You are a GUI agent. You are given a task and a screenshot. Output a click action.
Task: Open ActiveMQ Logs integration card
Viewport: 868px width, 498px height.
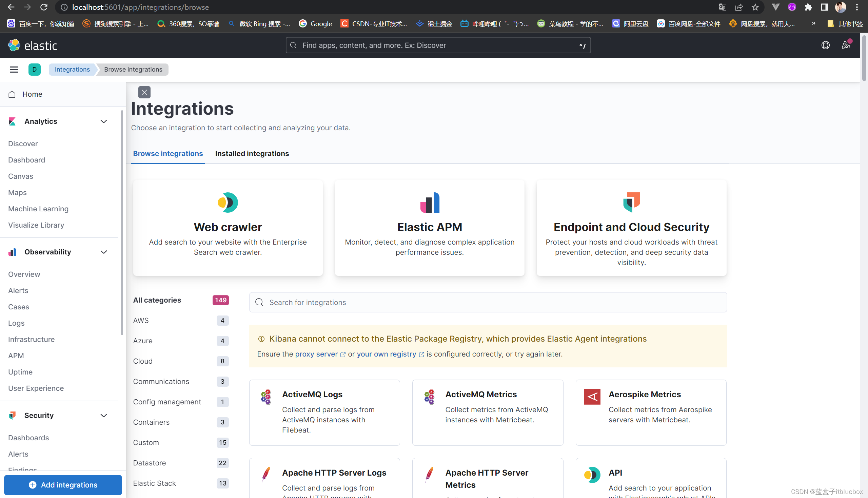tap(324, 413)
